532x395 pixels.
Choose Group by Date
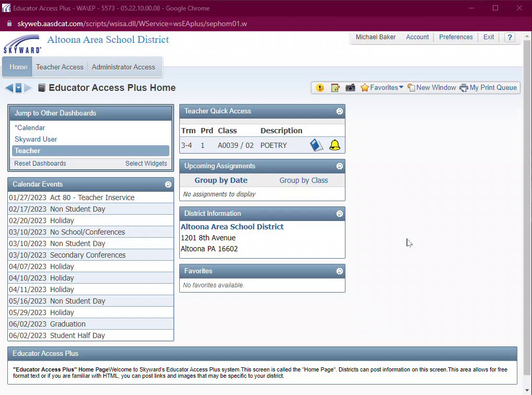tap(221, 181)
